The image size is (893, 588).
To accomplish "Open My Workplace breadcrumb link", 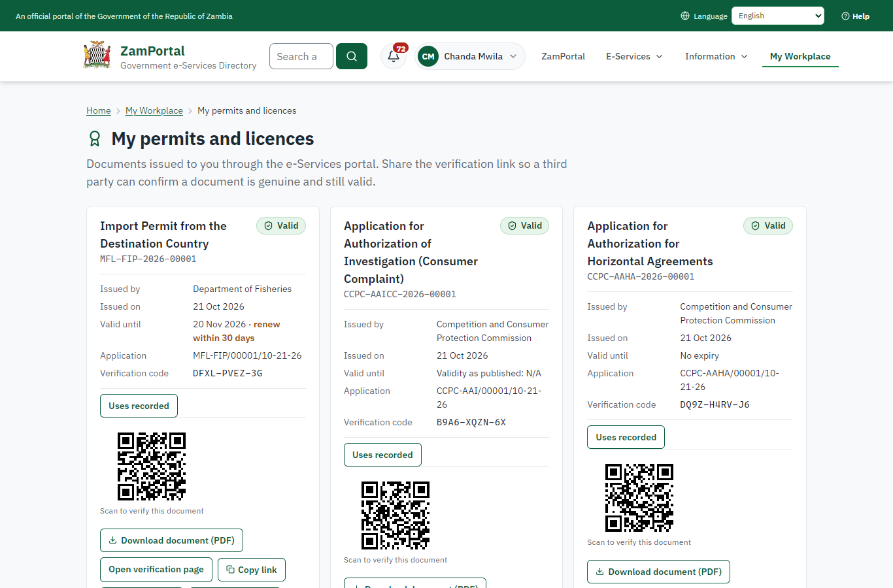I will click(154, 110).
